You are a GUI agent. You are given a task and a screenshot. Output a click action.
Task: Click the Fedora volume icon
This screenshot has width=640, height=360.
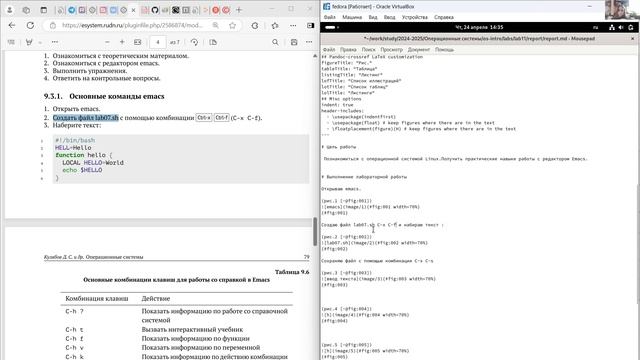(621, 27)
